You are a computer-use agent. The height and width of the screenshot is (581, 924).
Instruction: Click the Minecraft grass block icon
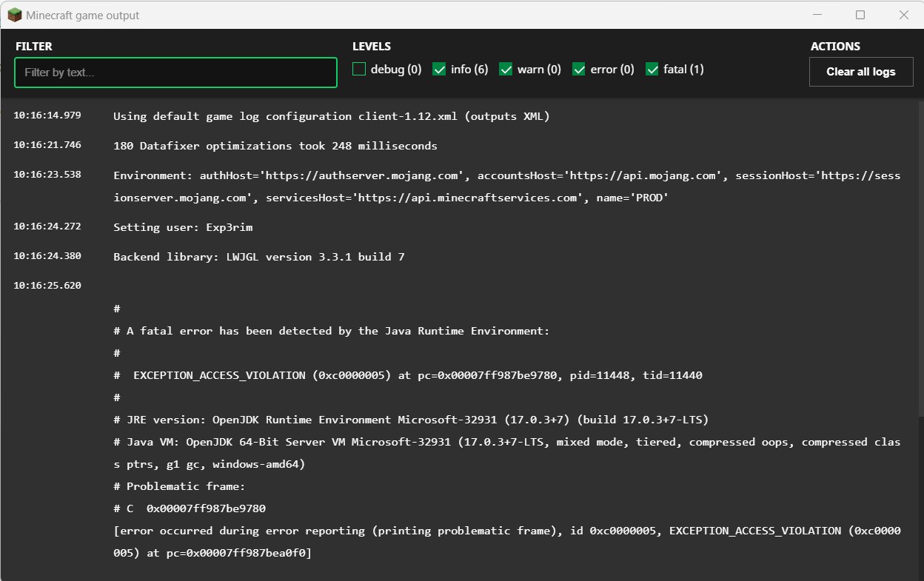click(x=14, y=15)
